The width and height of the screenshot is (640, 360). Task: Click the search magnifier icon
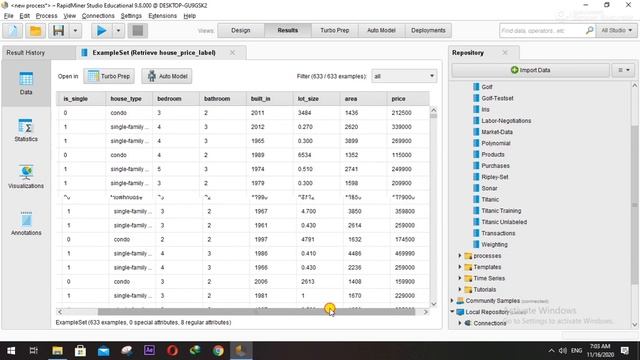click(x=589, y=31)
